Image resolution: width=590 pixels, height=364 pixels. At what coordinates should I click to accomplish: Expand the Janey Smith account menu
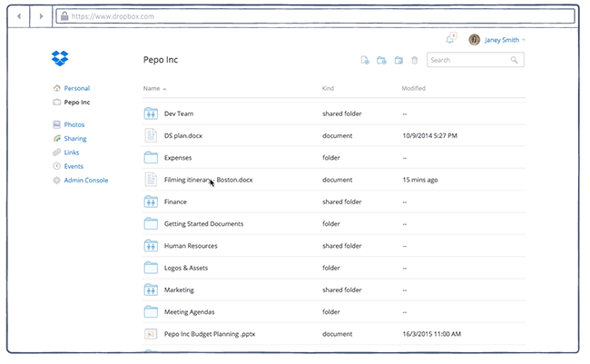pyautogui.click(x=504, y=40)
